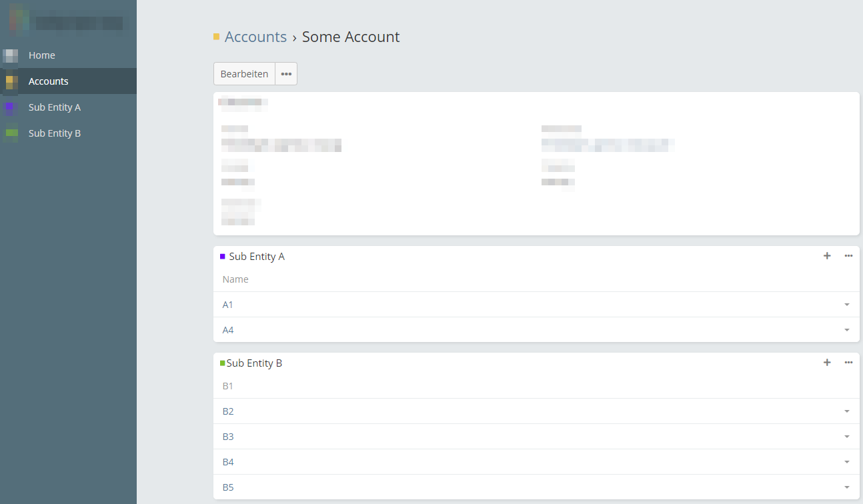Click the green Sub Entity B sidebar icon
863x504 pixels.
pyautogui.click(x=11, y=133)
